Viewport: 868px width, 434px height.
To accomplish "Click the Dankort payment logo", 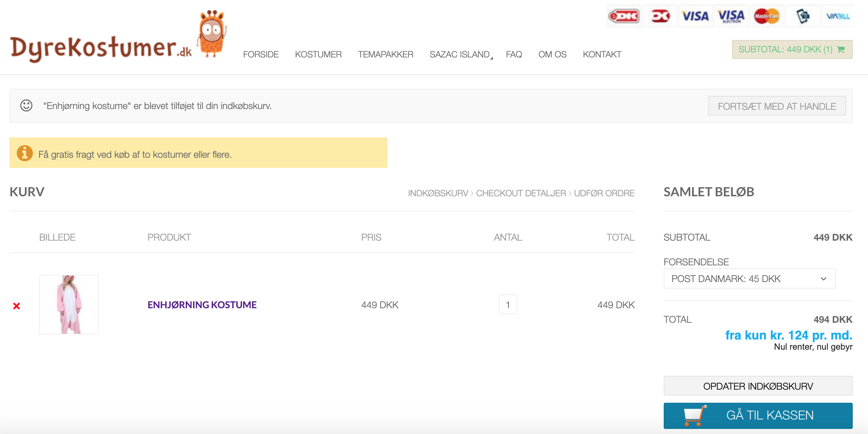I will [x=660, y=16].
